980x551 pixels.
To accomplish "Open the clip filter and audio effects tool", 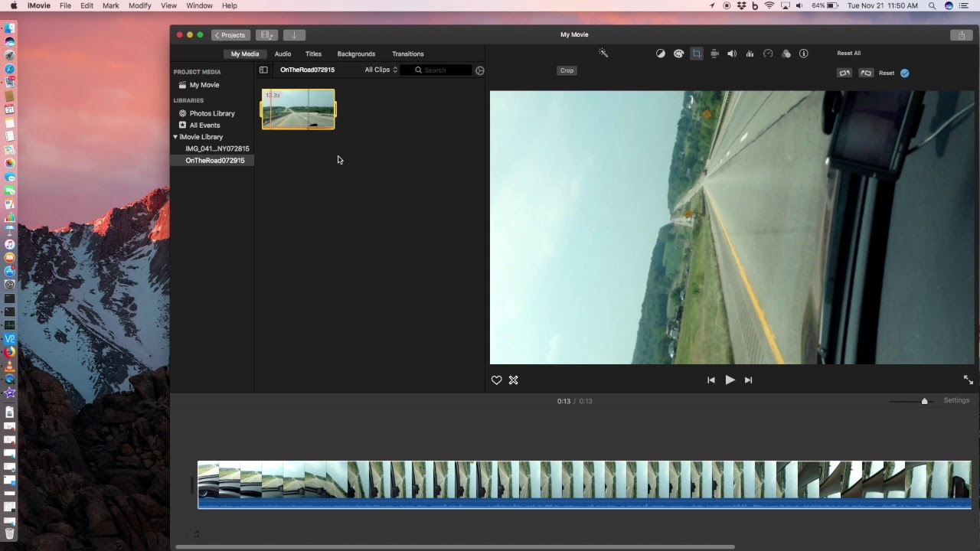I will (786, 54).
